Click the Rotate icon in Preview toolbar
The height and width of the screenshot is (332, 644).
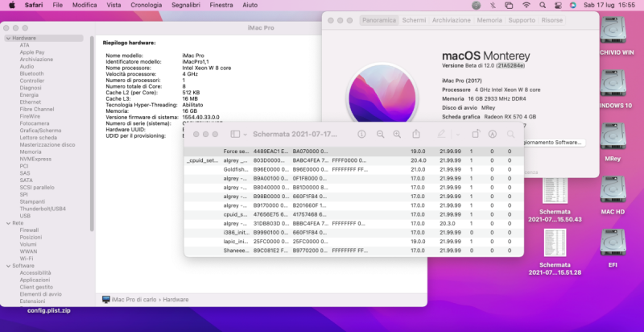tap(475, 134)
